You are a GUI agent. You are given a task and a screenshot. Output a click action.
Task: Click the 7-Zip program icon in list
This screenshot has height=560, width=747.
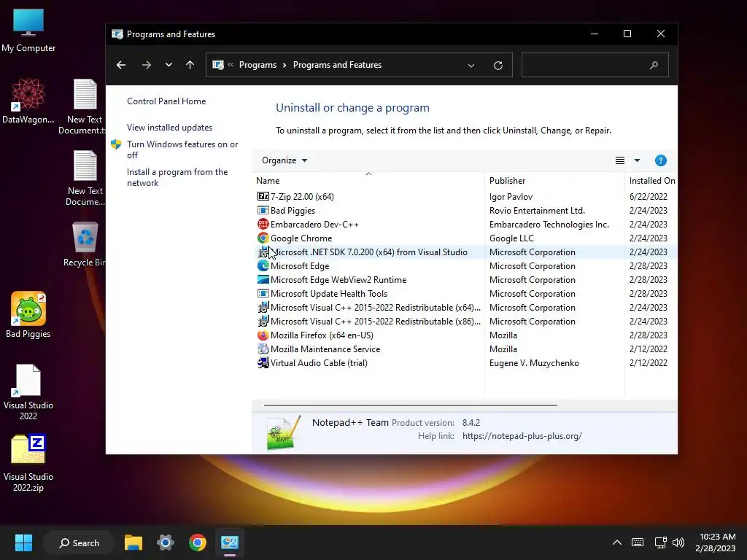[263, 197]
